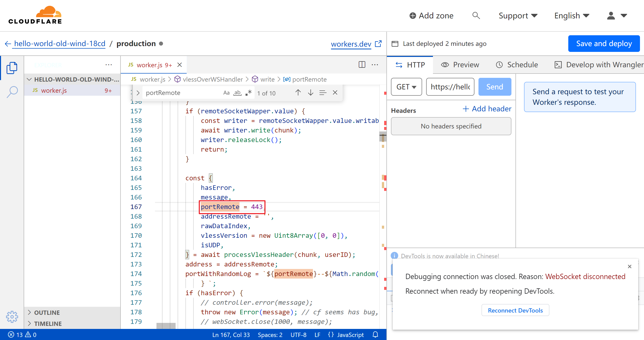The width and height of the screenshot is (644, 340).
Task: Open the Search icon in activity bar
Action: [x=12, y=92]
